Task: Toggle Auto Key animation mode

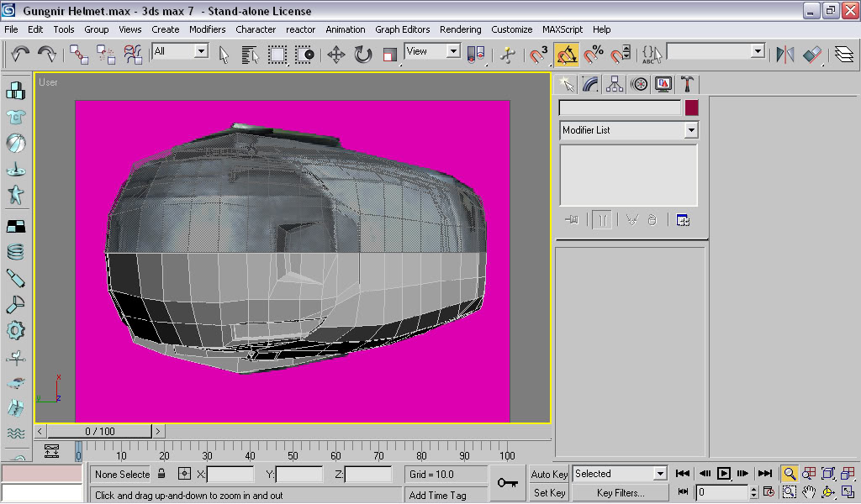Action: [549, 474]
